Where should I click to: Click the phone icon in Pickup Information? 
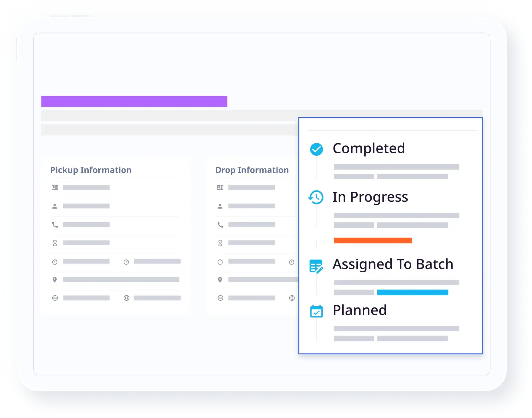click(55, 225)
